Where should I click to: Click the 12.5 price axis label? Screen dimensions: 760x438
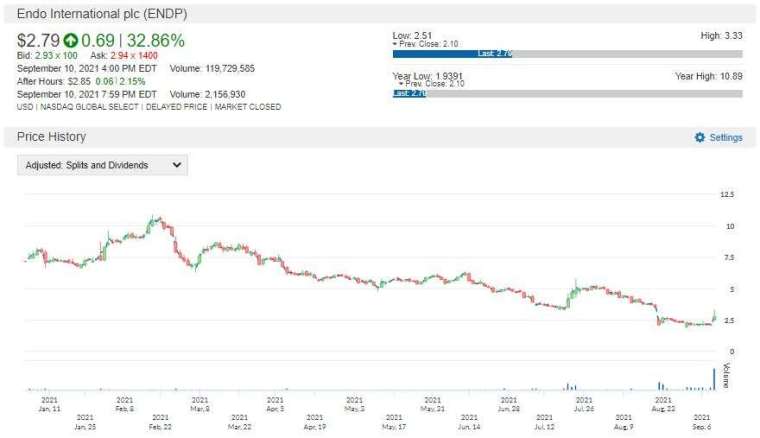[727, 194]
